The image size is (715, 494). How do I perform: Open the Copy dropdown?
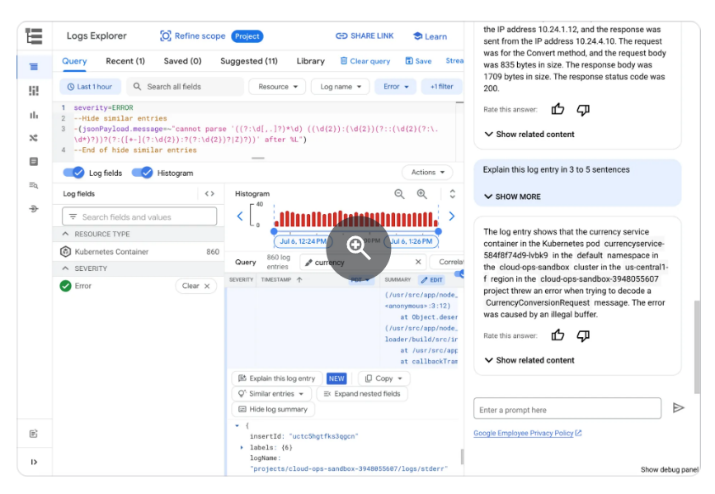[x=384, y=379]
